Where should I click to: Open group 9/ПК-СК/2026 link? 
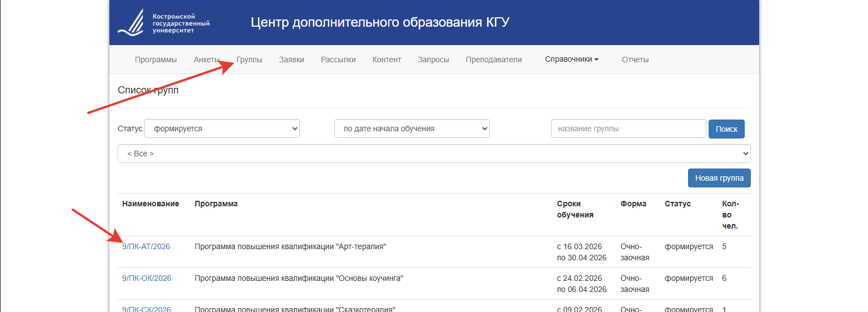coord(147,309)
